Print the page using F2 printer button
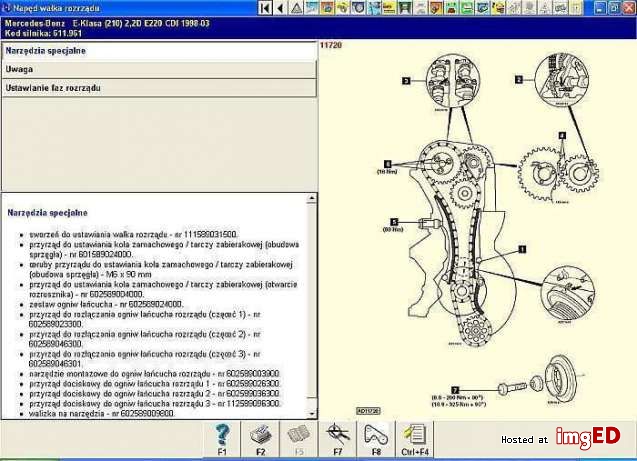This screenshot has height=461, width=637. click(260, 439)
